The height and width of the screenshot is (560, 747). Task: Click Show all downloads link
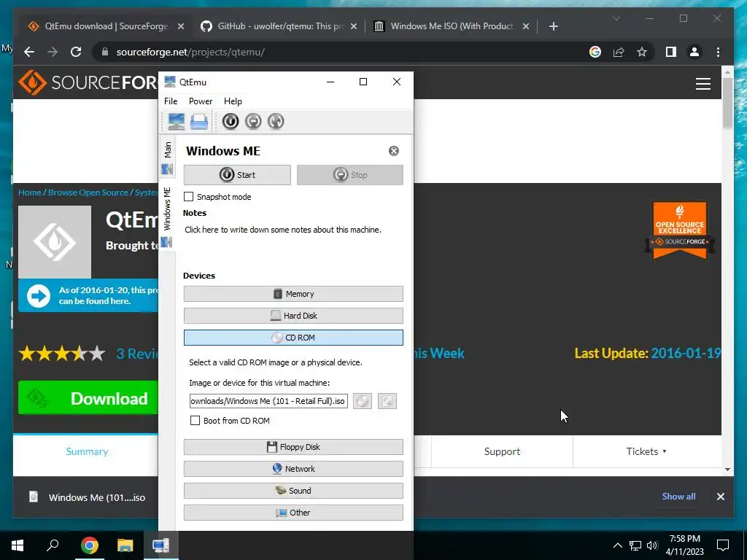point(678,496)
